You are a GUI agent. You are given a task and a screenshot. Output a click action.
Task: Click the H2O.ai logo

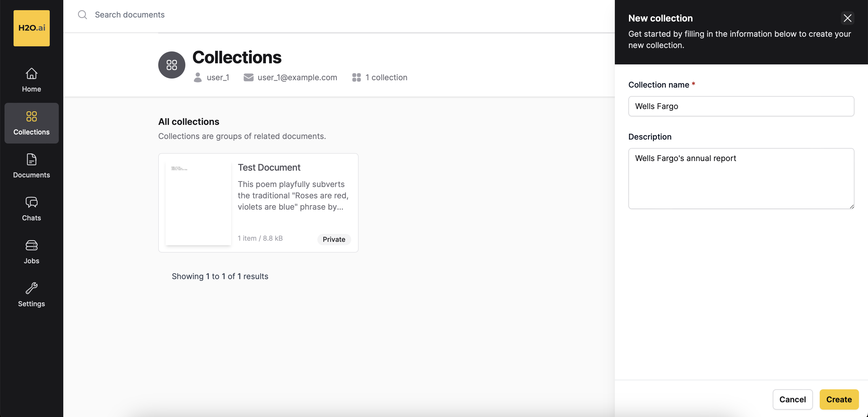[31, 28]
